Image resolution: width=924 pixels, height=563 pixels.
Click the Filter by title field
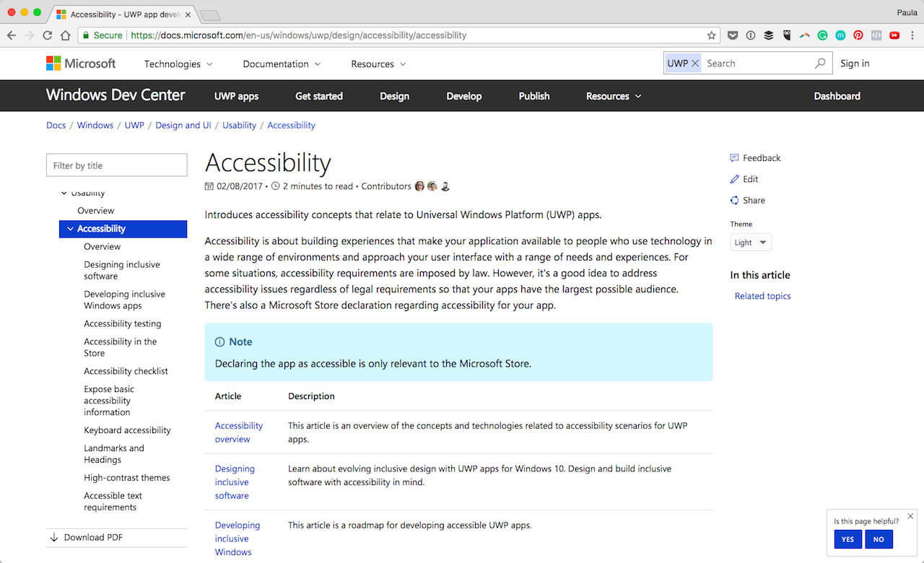click(x=116, y=165)
